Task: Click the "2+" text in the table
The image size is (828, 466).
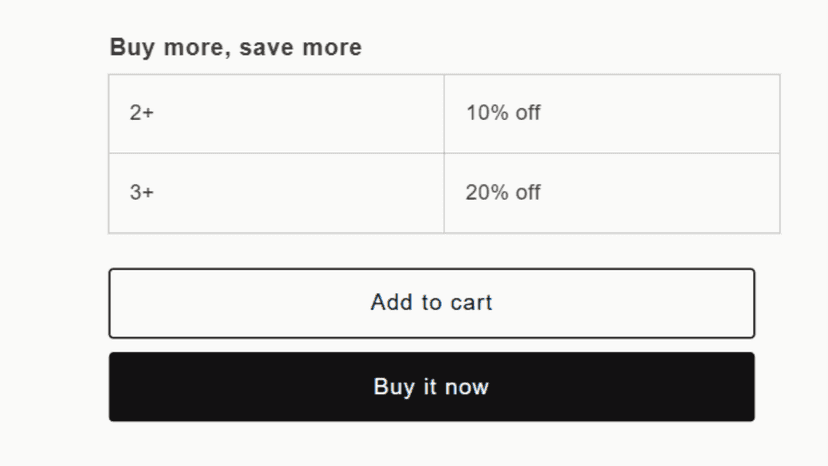Action: pos(142,113)
